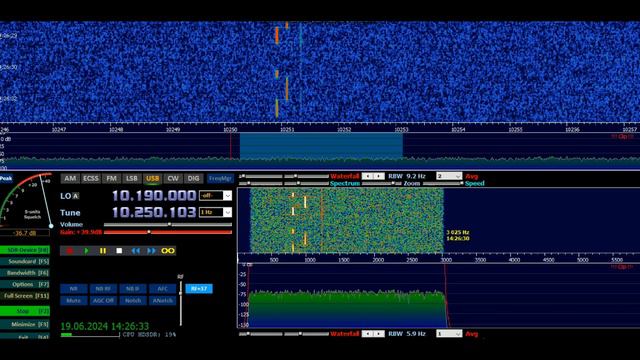Toggle the AGC Off button
Image resolution: width=640 pixels, height=360 pixels.
[103, 300]
